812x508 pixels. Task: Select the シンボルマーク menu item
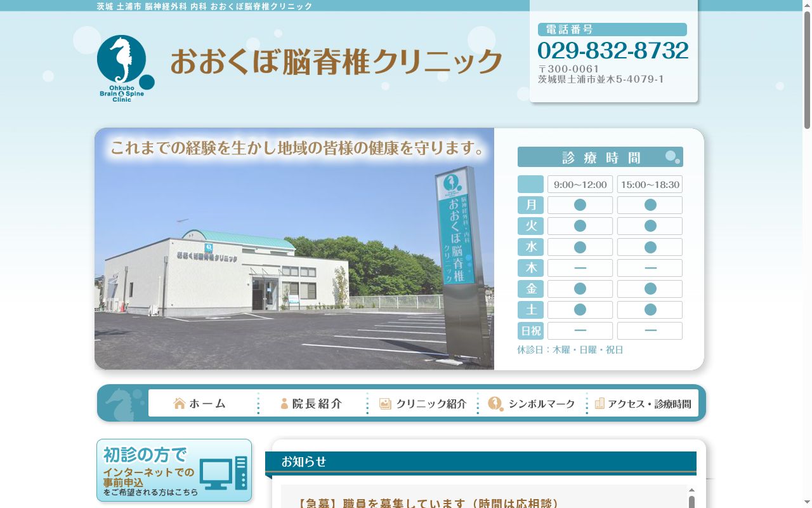532,403
